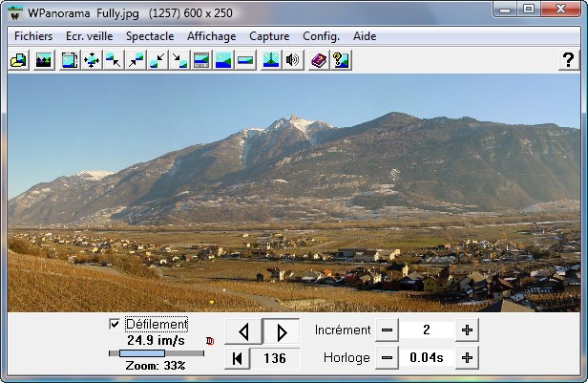Toggle the Défilement checkbox
The width and height of the screenshot is (588, 383).
115,325
